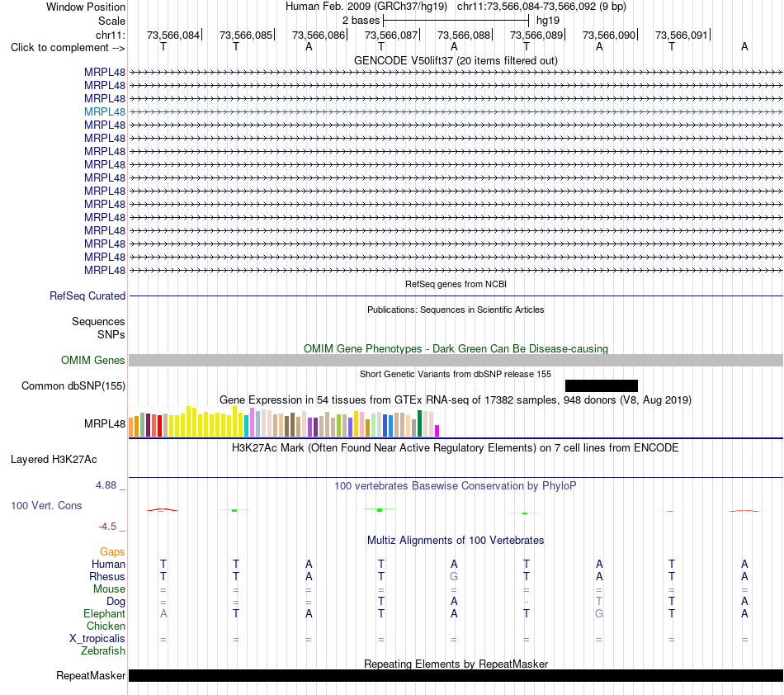Click '100 vertebrates Basewise Conservation by PhyloP' title
This screenshot has width=784, height=695.
(456, 485)
